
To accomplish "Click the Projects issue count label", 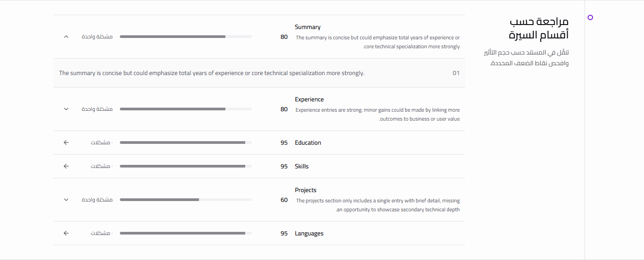I will coord(97,200).
